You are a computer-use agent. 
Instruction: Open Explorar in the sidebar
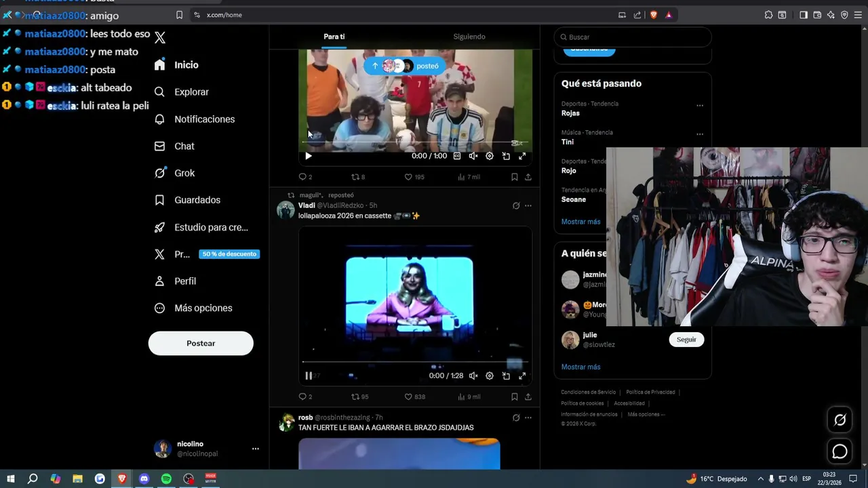(181, 92)
